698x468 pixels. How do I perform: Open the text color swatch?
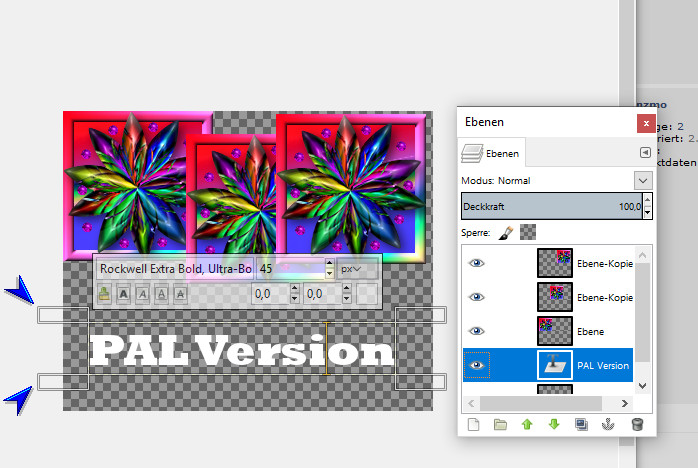(x=367, y=294)
